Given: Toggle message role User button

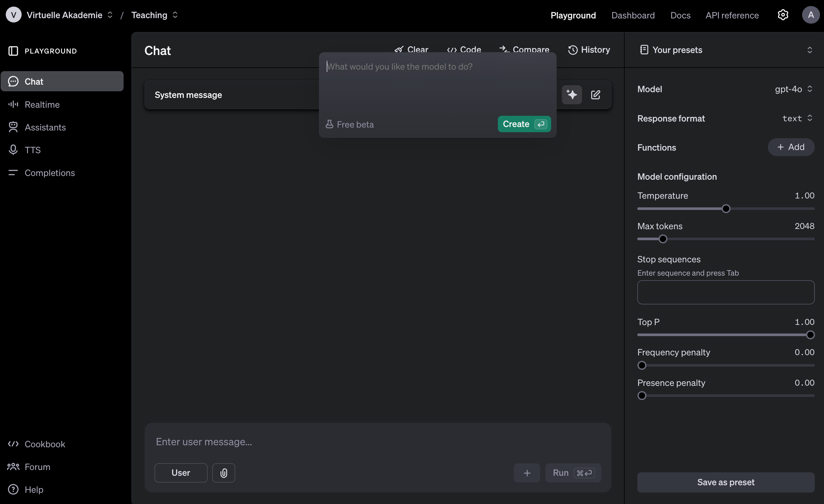Looking at the screenshot, I should [181, 473].
